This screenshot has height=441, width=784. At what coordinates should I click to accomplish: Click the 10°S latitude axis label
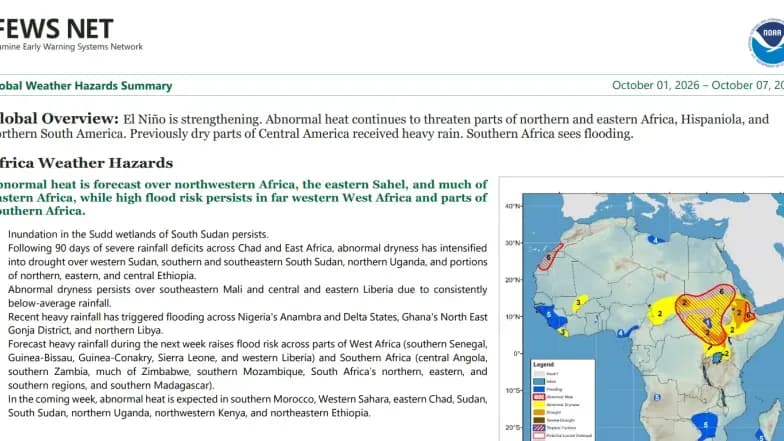point(512,390)
